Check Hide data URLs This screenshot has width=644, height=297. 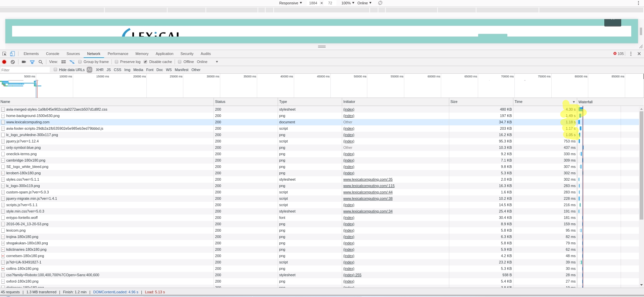coord(55,70)
